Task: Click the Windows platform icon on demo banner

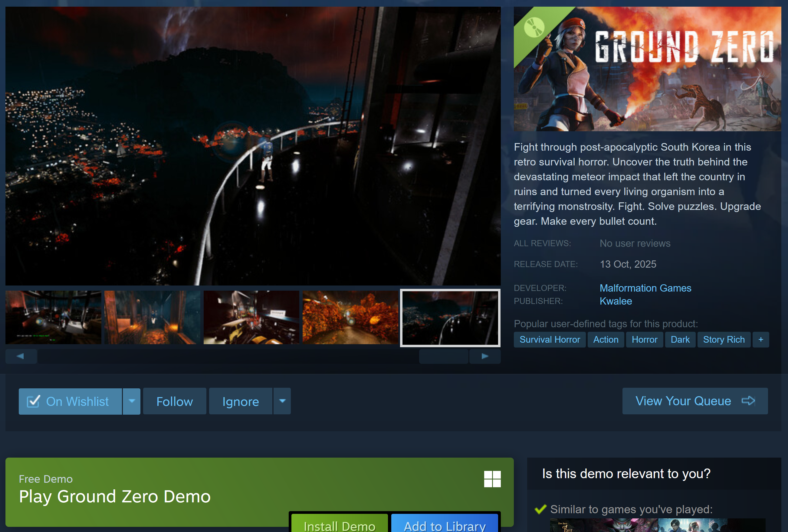Action: click(x=492, y=479)
